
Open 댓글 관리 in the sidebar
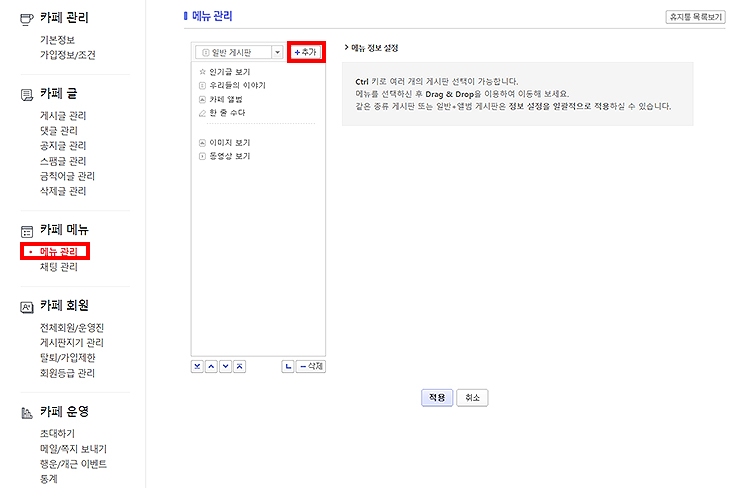pos(59,131)
